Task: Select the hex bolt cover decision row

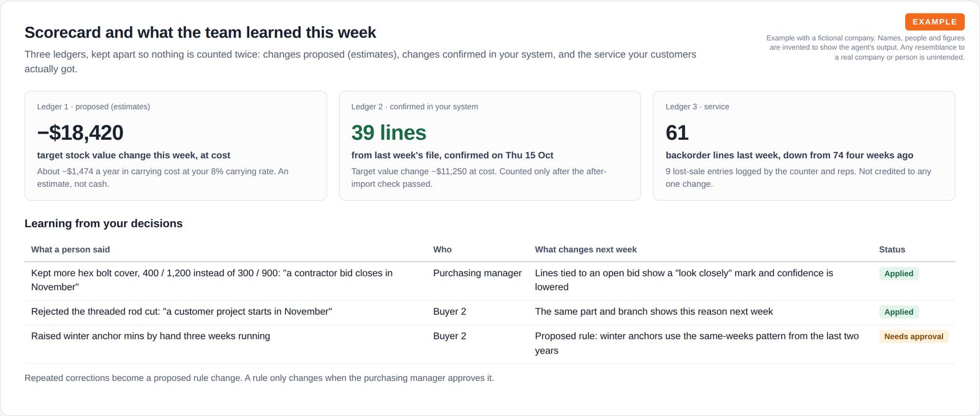Action: coord(490,281)
